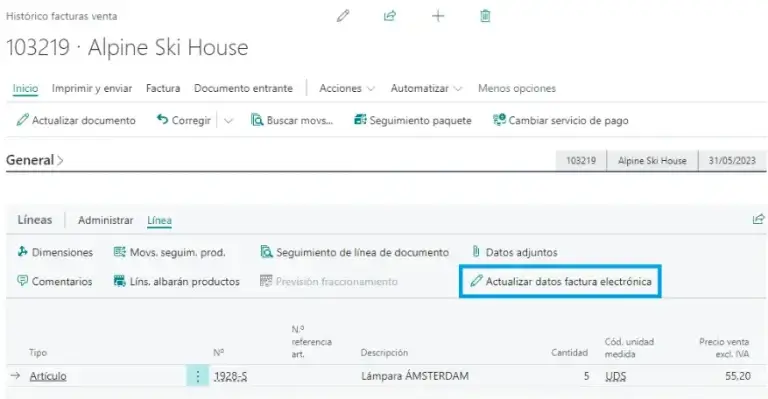Click the Artículo type link
The width and height of the screenshot is (768, 399).
click(48, 376)
